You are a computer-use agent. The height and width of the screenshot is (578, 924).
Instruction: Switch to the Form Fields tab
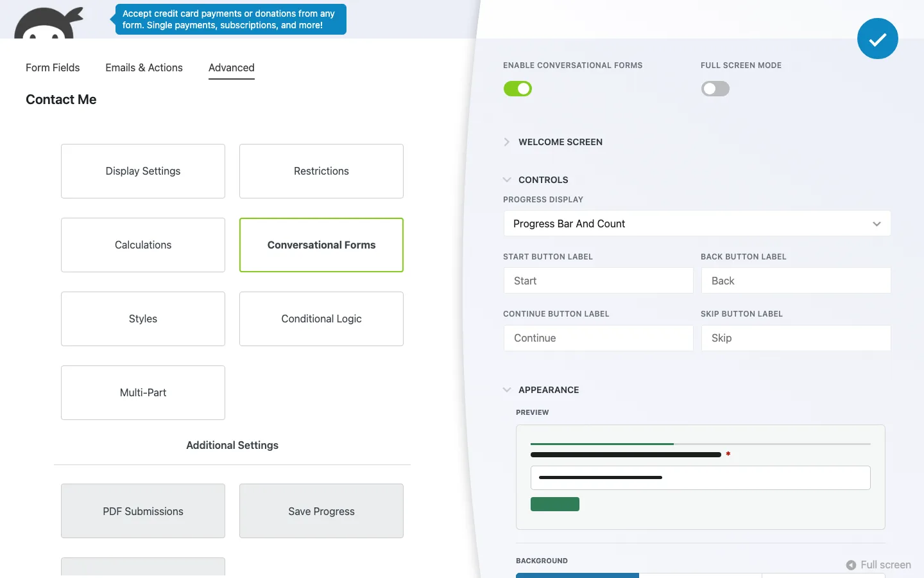click(x=53, y=67)
